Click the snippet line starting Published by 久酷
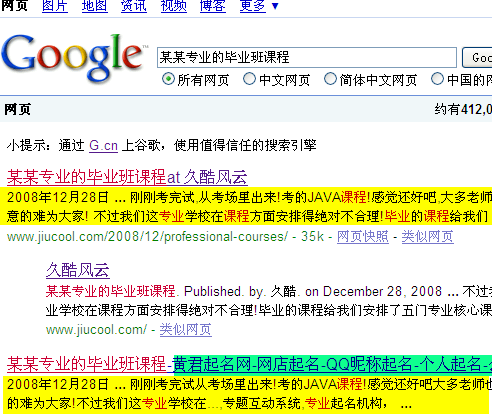The height and width of the screenshot is (414, 492). tap(269, 291)
